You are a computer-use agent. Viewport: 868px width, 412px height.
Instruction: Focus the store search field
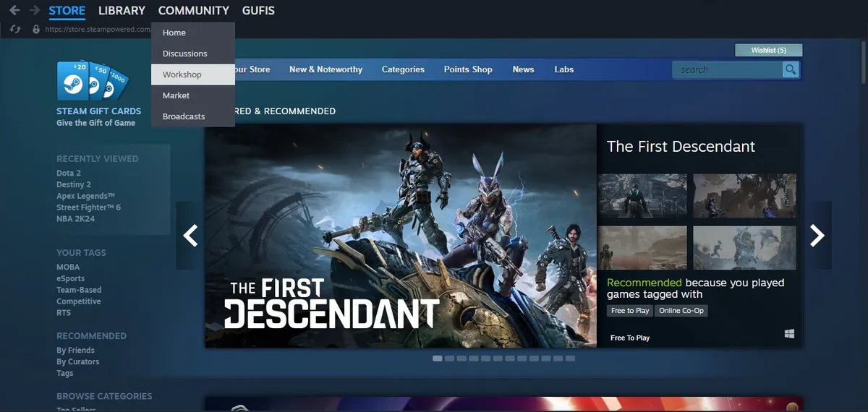[x=727, y=69]
